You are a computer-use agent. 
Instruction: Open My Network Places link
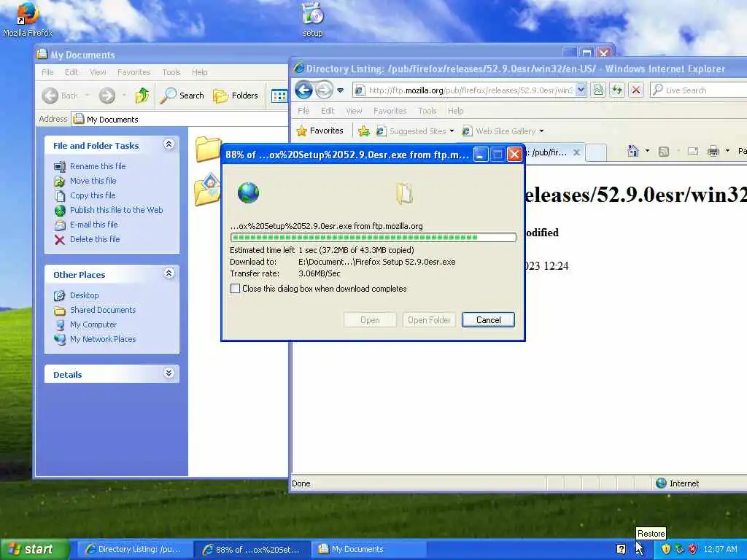(x=103, y=339)
